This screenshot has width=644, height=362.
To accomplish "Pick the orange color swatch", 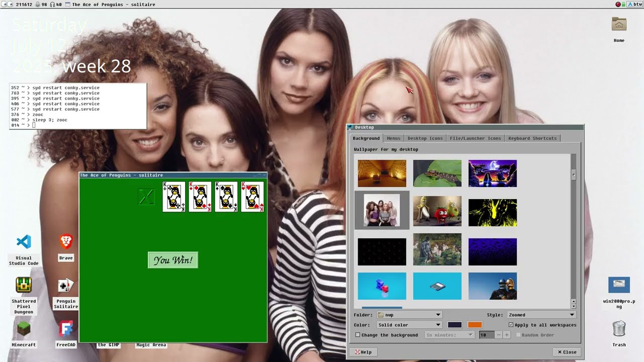I will (x=475, y=325).
